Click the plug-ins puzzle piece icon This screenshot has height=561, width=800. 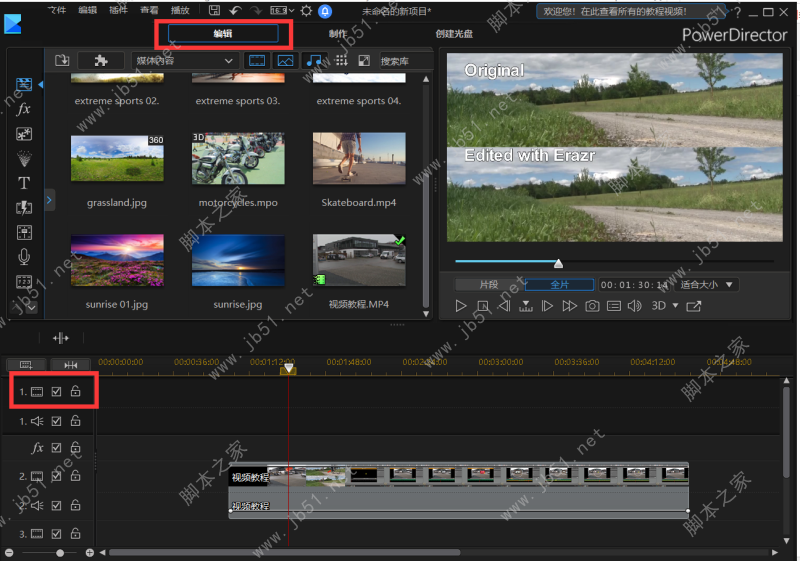(101, 61)
